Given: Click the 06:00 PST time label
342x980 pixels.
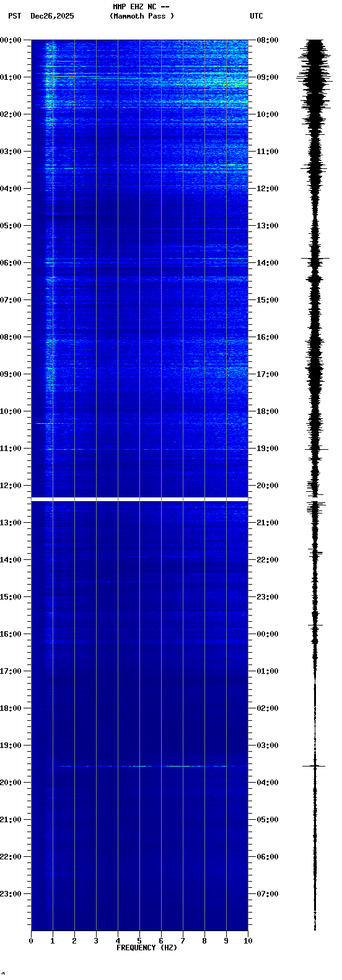Looking at the screenshot, I should click(x=11, y=263).
